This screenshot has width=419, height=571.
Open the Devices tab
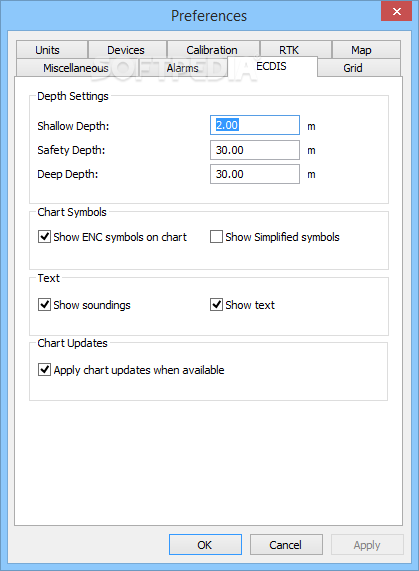pos(127,50)
